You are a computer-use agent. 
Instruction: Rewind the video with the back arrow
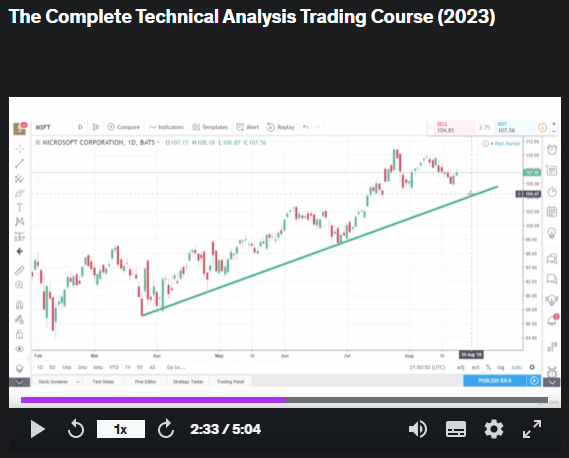[x=76, y=429]
